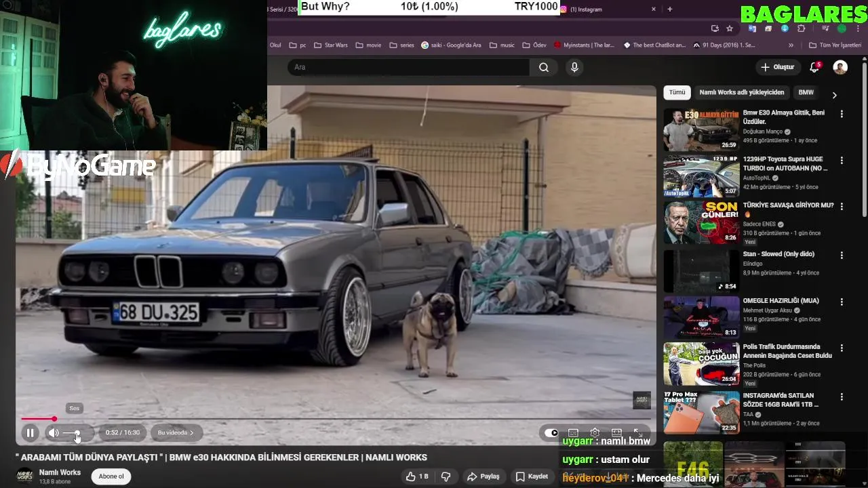
Task: Pause the playing YouTube video
Action: 30,432
